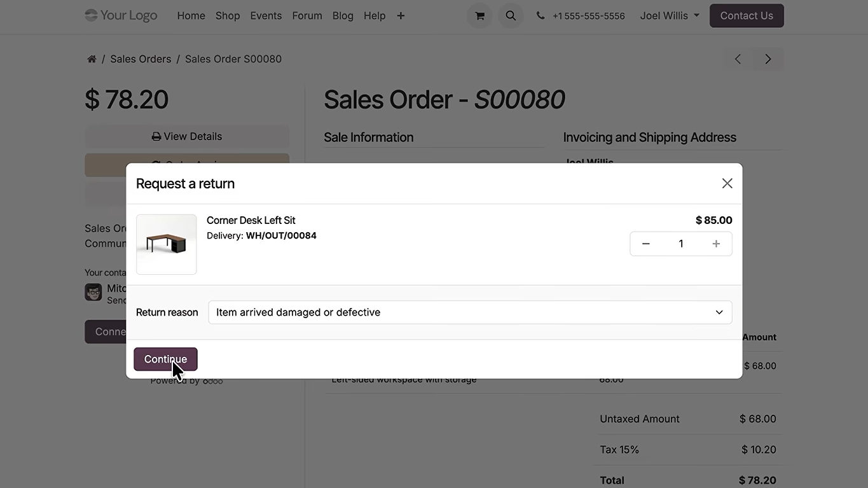Screen dimensions: 868x488
Task: Open the Shop menu item
Action: coord(228,16)
